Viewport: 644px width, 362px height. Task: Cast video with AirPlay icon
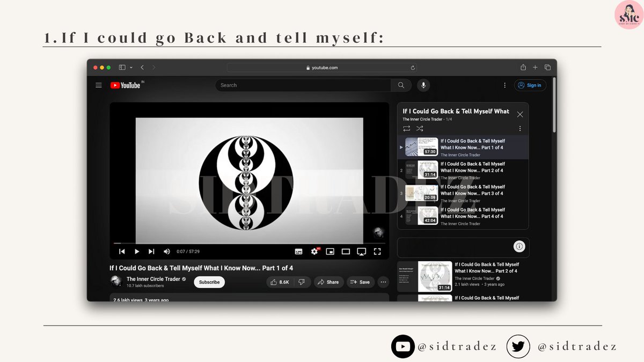point(362,252)
